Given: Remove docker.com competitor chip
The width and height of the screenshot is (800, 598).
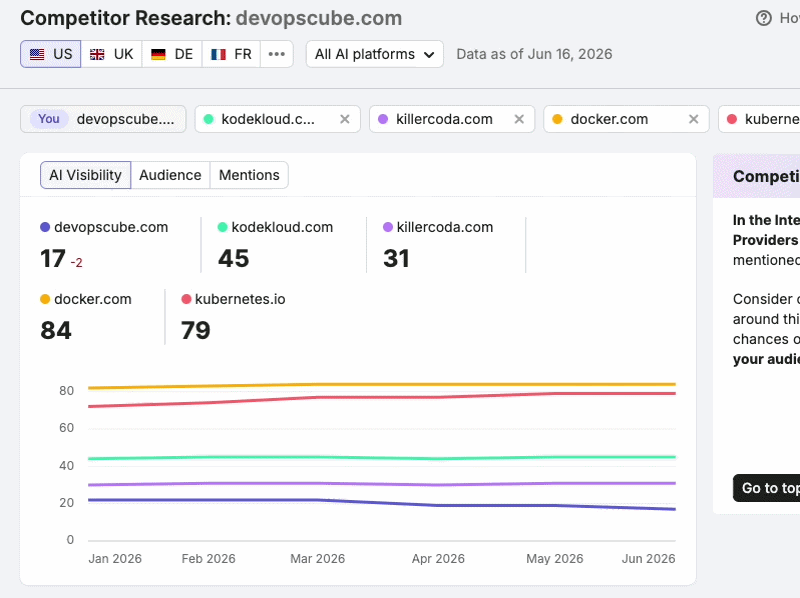Looking at the screenshot, I should pyautogui.click(x=693, y=119).
